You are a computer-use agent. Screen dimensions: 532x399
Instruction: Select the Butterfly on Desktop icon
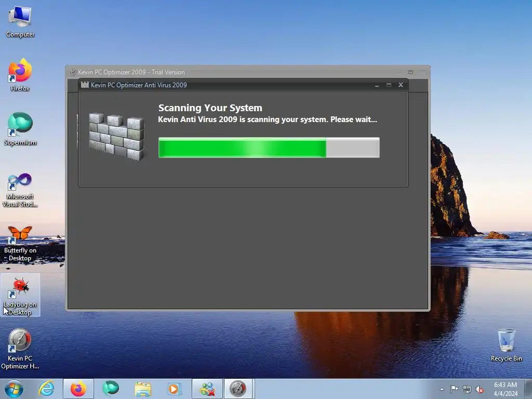20,243
